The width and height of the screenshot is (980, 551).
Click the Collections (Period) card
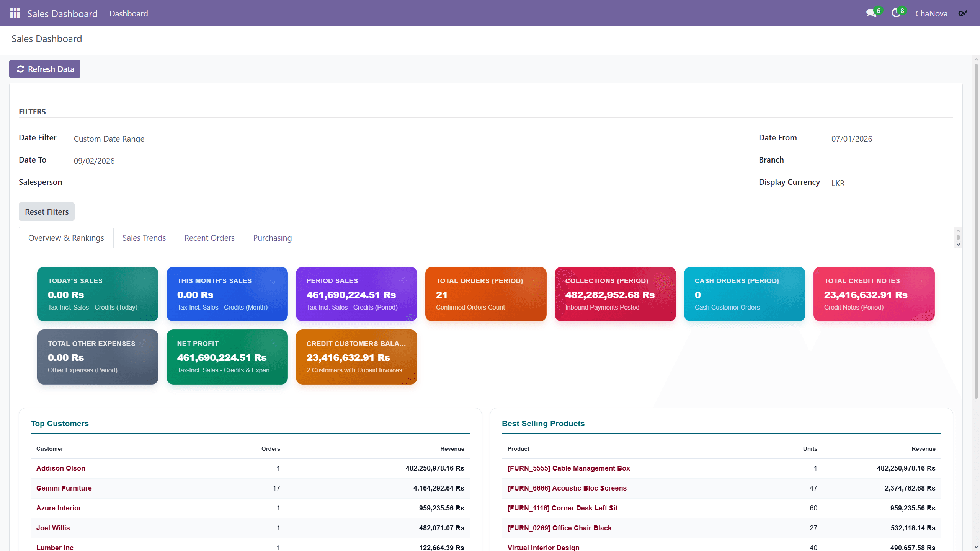click(x=615, y=294)
